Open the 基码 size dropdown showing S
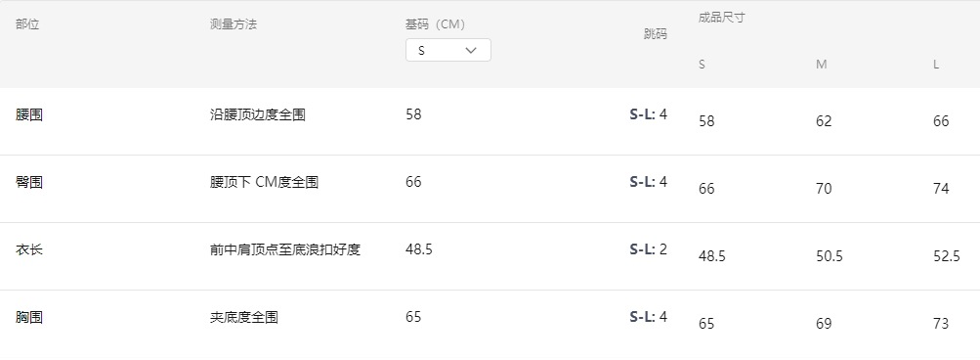The height and width of the screenshot is (360, 980). (448, 50)
